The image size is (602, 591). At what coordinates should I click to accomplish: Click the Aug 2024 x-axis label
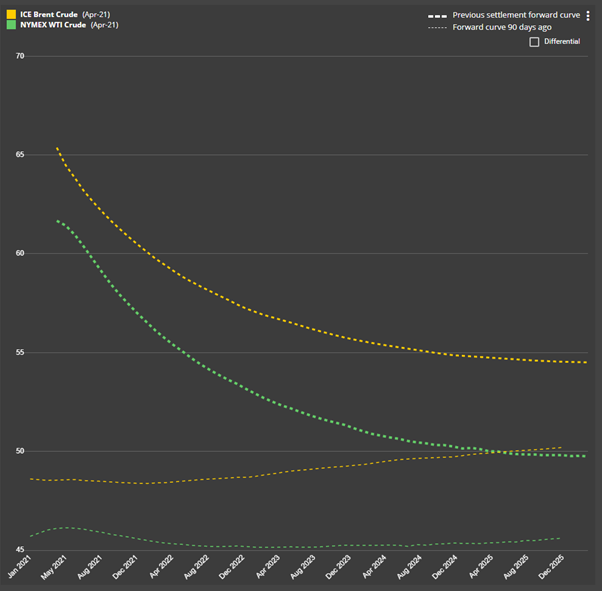(x=409, y=567)
